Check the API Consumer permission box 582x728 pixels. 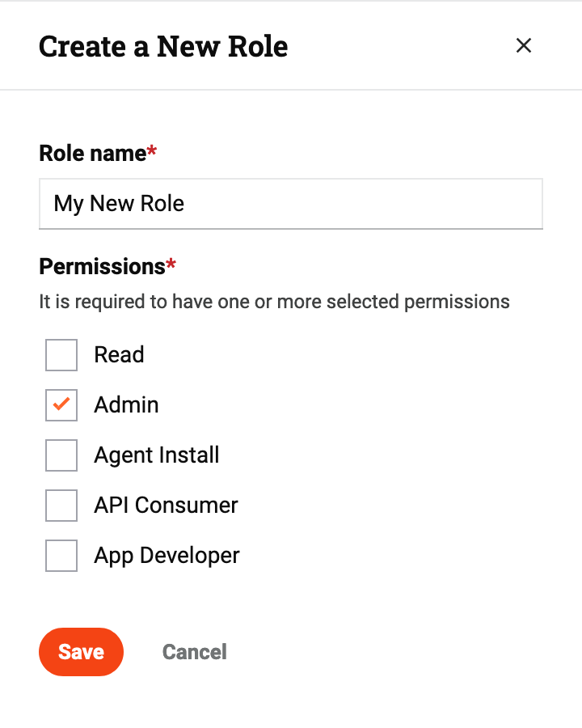pos(61,506)
